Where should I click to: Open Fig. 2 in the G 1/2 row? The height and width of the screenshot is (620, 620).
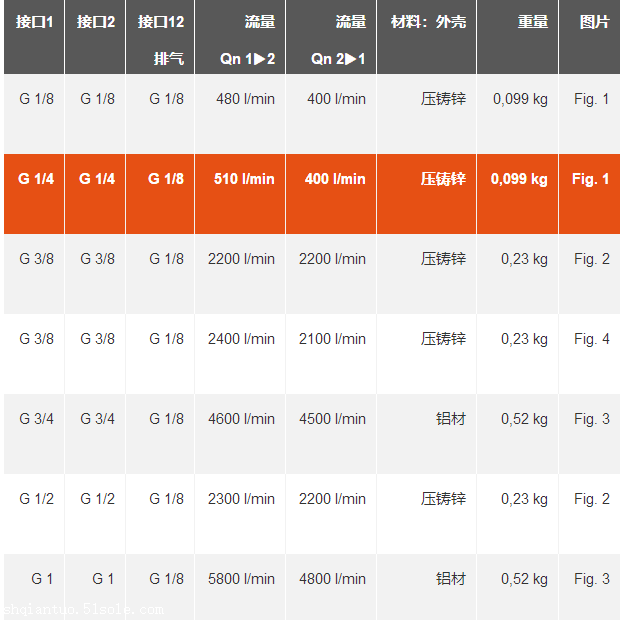coord(591,499)
